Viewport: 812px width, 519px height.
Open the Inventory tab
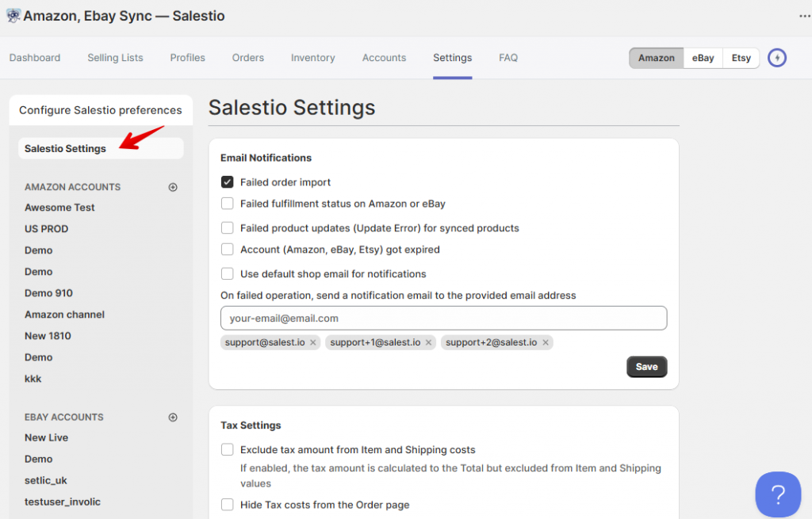click(x=312, y=58)
